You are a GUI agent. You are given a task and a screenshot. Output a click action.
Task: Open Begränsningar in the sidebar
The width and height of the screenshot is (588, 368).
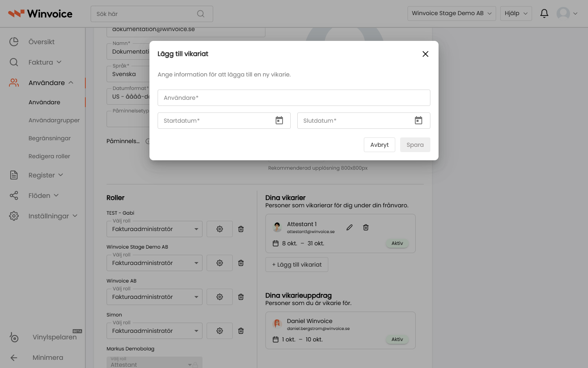(49, 138)
